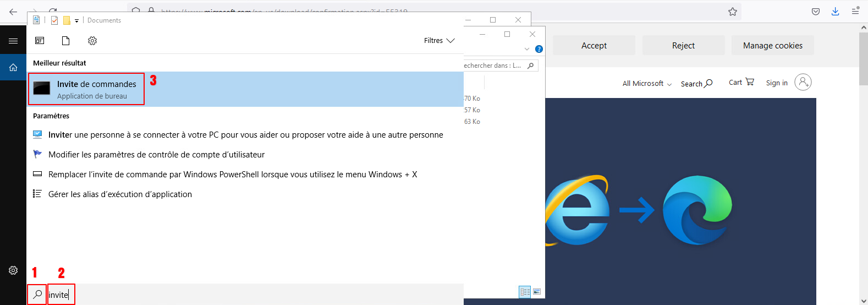The height and width of the screenshot is (305, 868).
Task: Expand the Explorer ribbon chevron
Action: coord(527,49)
